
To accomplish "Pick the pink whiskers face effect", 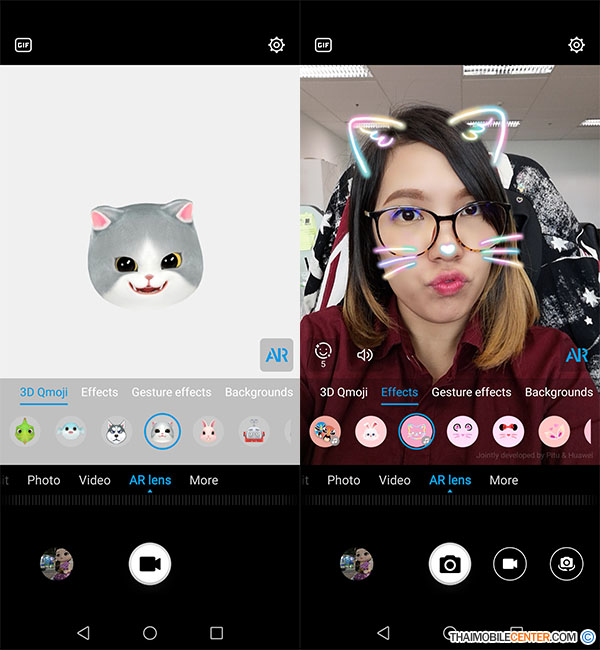I will pyautogui.click(x=462, y=432).
